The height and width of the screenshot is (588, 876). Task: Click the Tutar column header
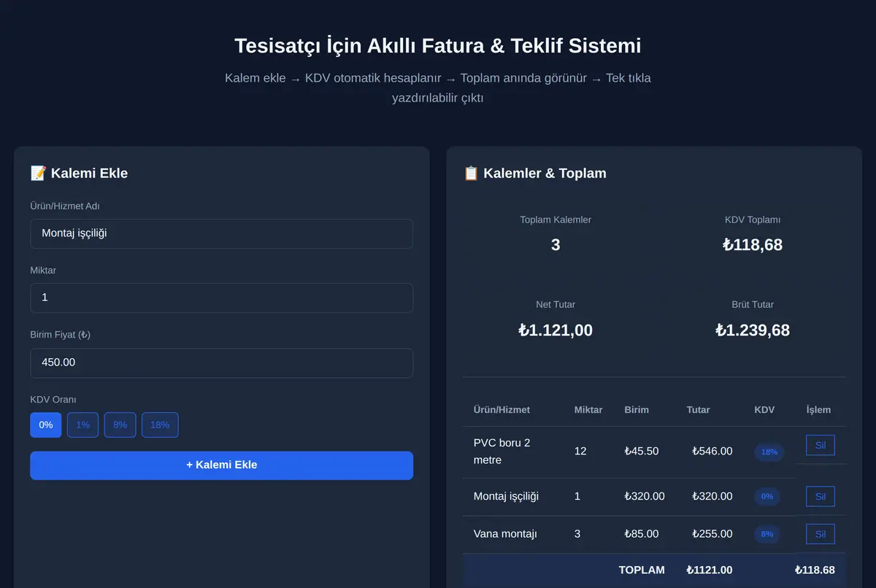tap(698, 410)
